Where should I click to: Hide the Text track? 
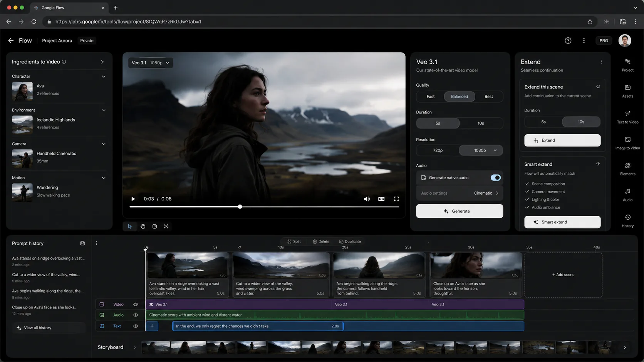[136, 326]
